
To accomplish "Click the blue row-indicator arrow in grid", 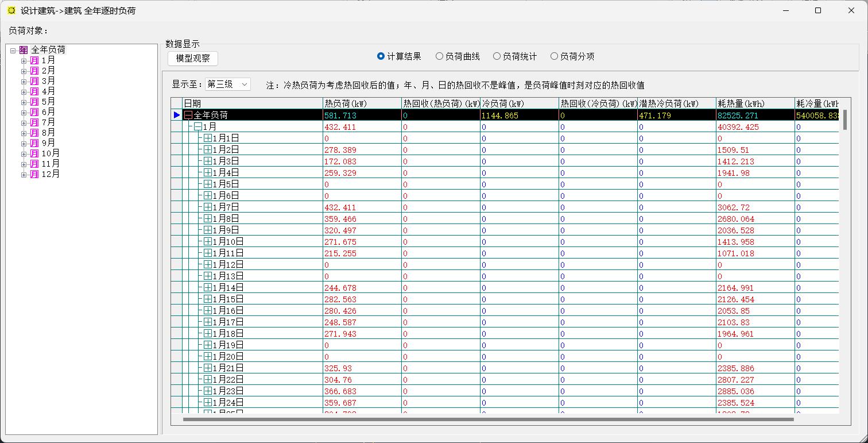I will (176, 115).
